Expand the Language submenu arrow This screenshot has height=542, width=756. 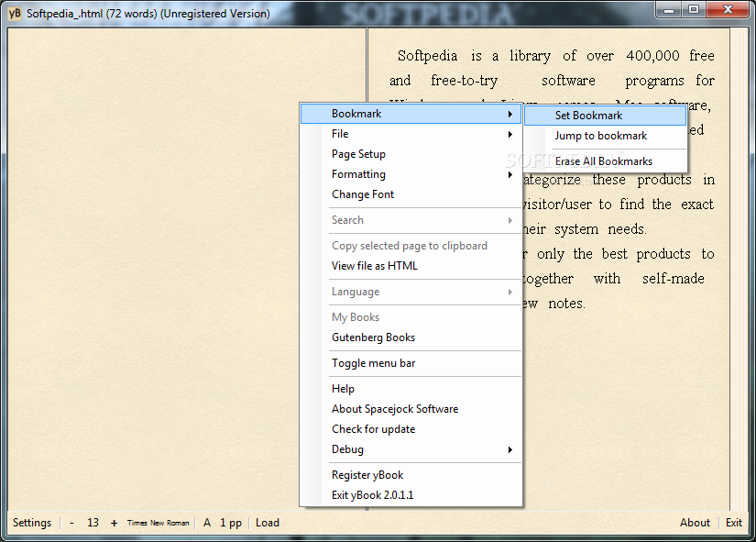click(510, 292)
